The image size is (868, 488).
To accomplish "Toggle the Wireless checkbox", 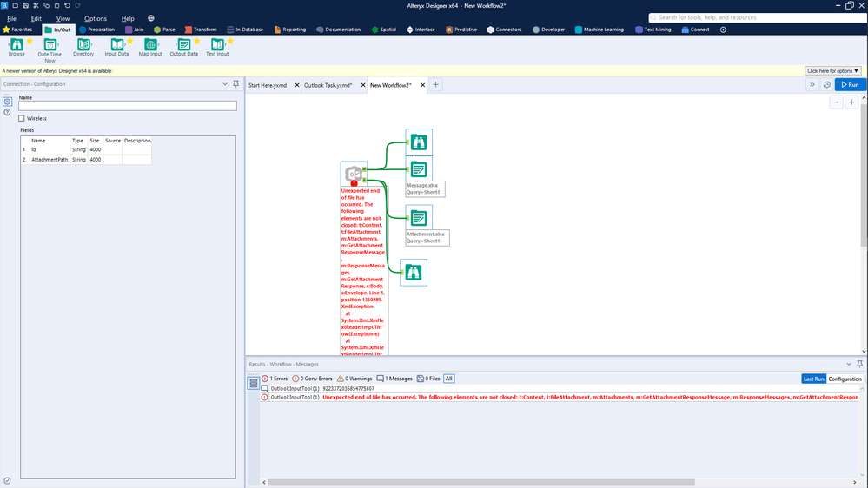I will pyautogui.click(x=22, y=118).
